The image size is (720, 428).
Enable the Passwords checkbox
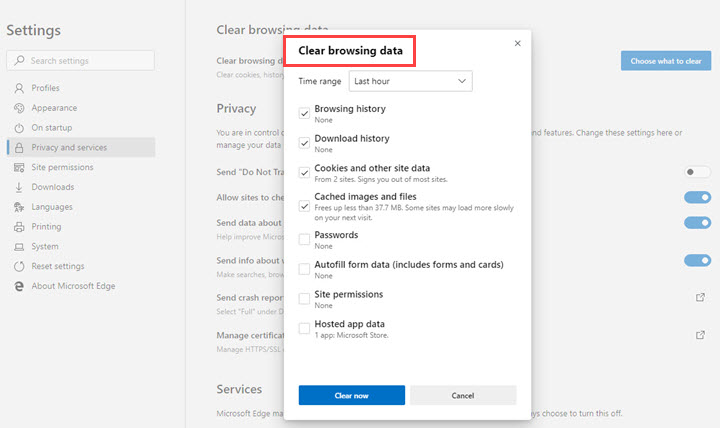304,239
